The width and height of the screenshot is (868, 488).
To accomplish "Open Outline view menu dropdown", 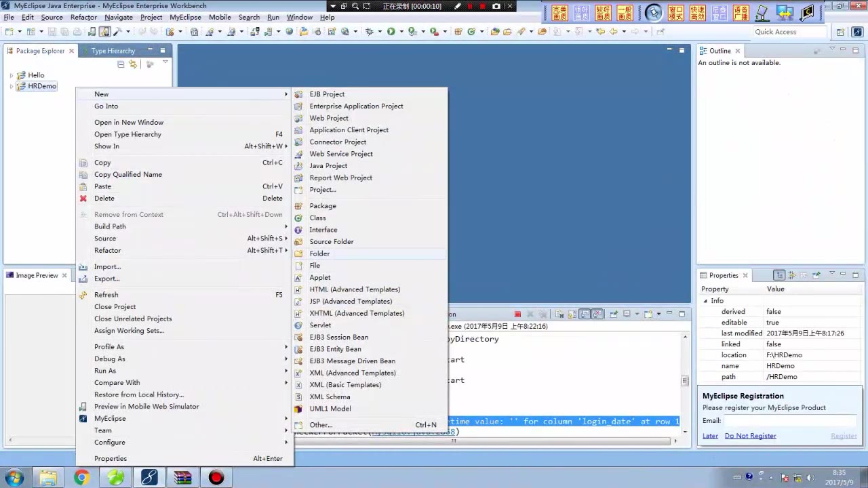I will [x=832, y=49].
